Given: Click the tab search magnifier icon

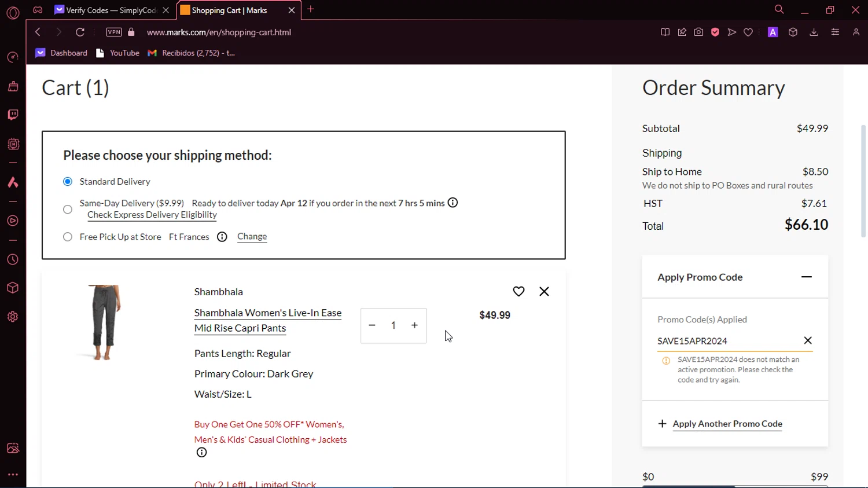Looking at the screenshot, I should (x=779, y=9).
